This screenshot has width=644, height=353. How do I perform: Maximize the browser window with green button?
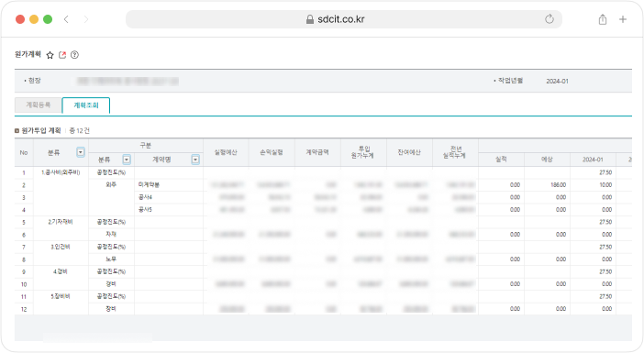pyautogui.click(x=48, y=19)
